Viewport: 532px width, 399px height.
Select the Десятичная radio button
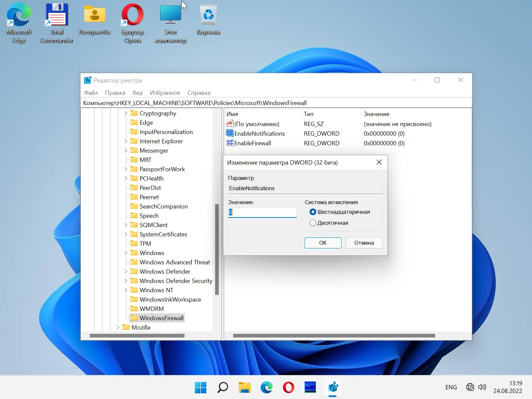(x=313, y=223)
